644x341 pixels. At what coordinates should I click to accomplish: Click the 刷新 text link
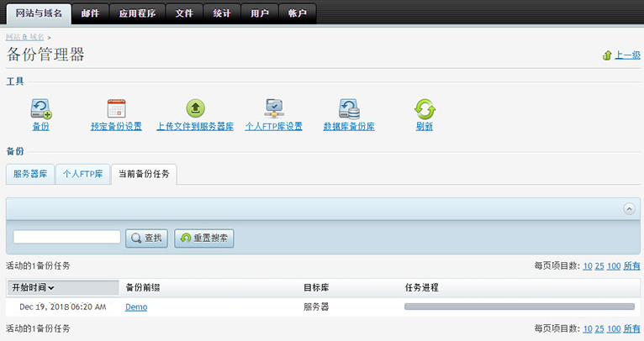tap(425, 126)
